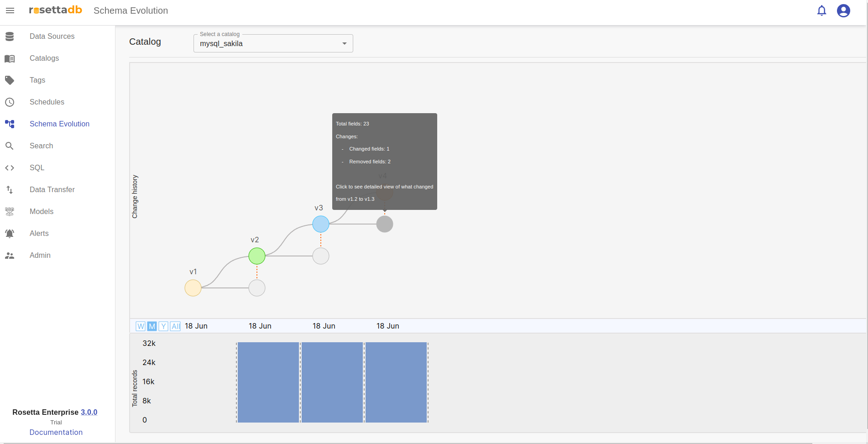
Task: Click the blue v3 version node
Action: 321,224
